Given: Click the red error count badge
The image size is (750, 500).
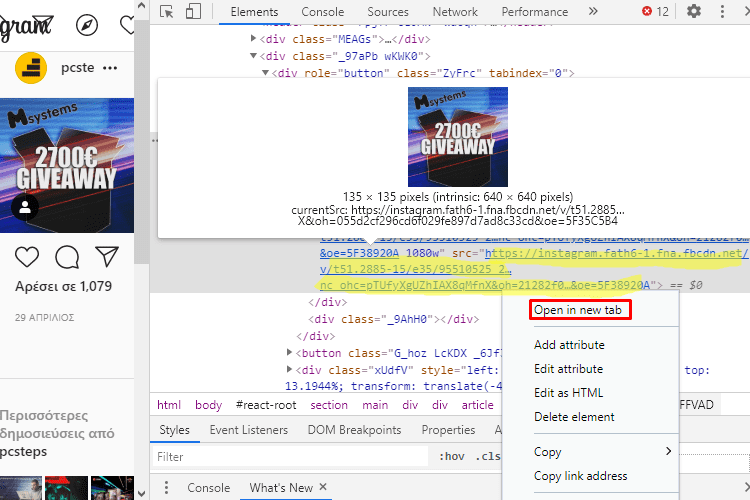Looking at the screenshot, I should tap(655, 11).
